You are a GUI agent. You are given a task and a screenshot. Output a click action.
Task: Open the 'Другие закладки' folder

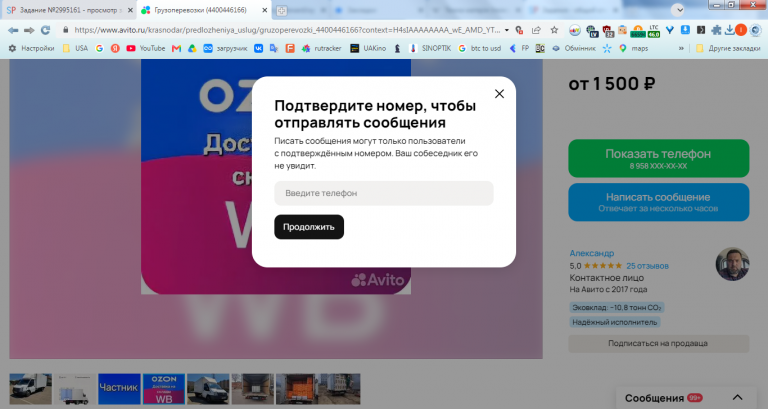pyautogui.click(x=728, y=48)
